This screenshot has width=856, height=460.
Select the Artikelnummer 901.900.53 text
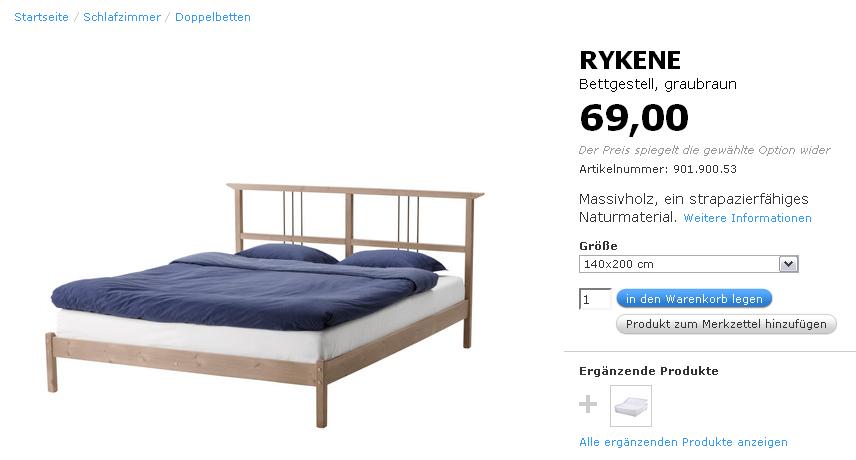[658, 169]
